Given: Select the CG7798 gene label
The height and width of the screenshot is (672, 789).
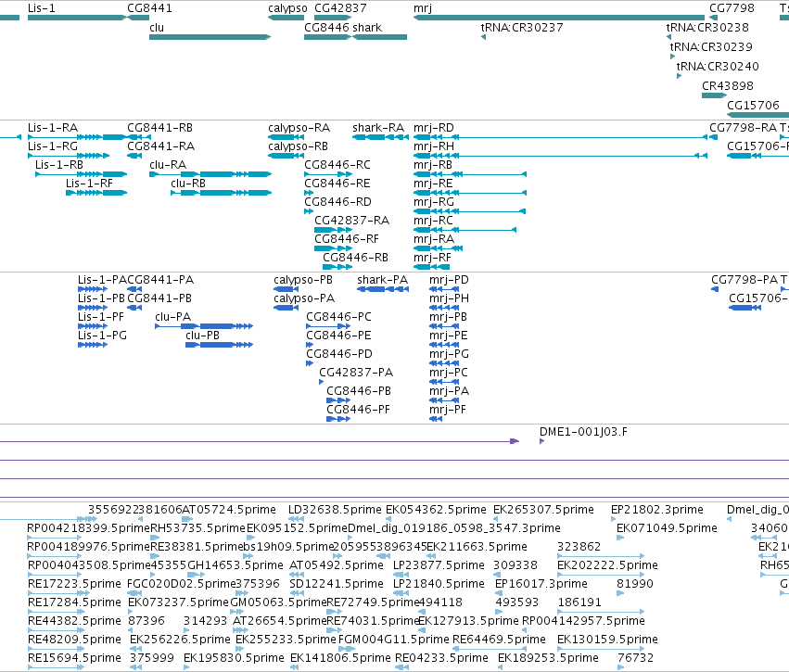Looking at the screenshot, I should click(x=732, y=8).
